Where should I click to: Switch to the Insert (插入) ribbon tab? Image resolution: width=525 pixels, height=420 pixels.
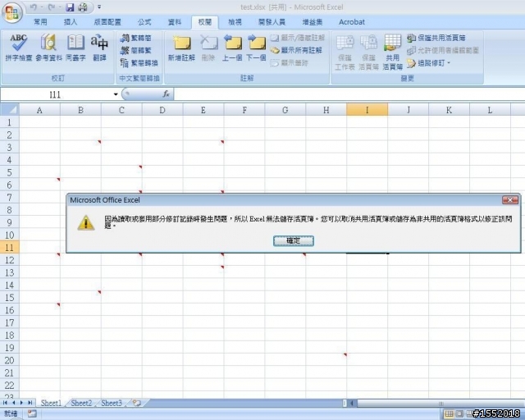tap(71, 22)
